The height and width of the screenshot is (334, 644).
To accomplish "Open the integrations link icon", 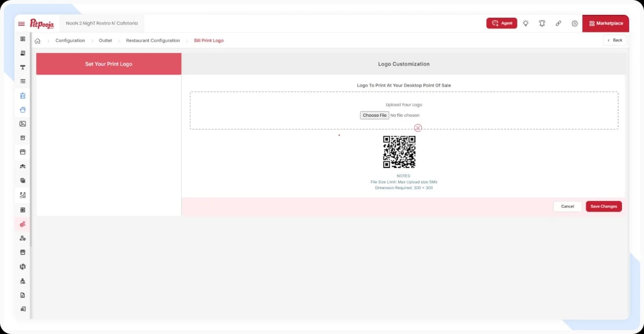I will [x=558, y=23].
